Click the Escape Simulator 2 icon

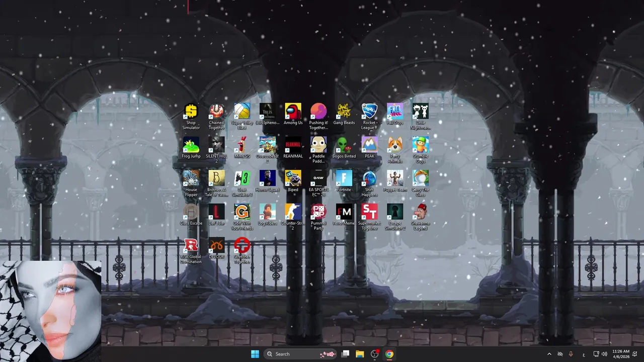click(395, 218)
